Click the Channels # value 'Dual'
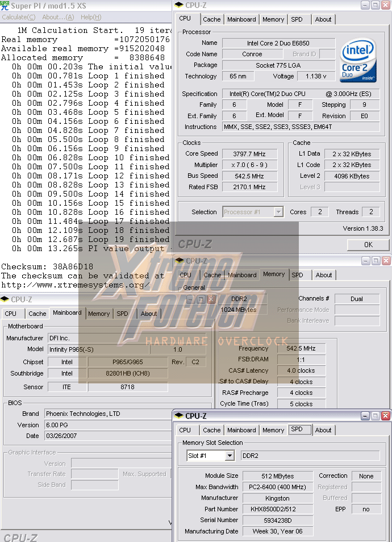This screenshot has width=392, height=542. coord(357,299)
